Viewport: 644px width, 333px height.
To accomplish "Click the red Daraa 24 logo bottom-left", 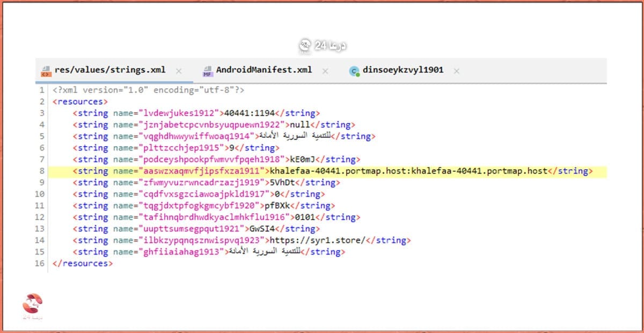I will (32, 306).
